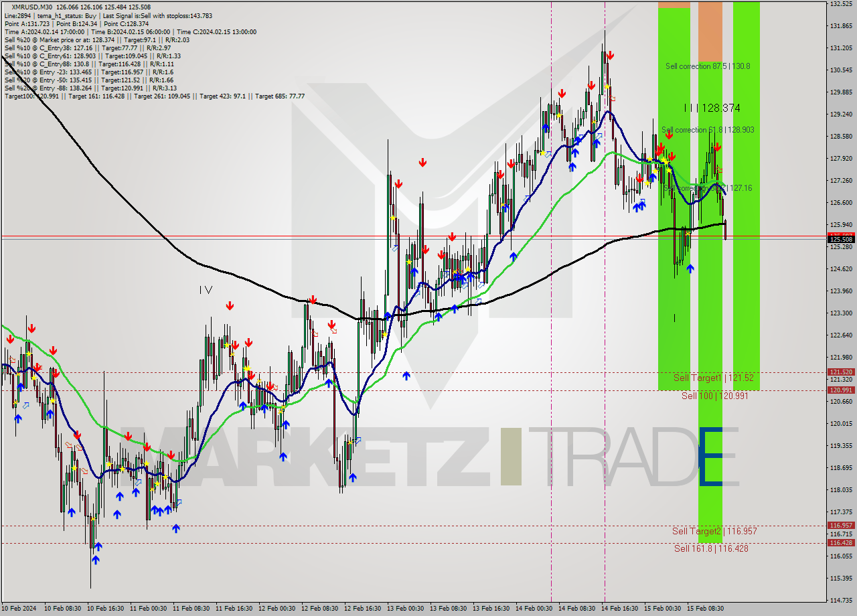Screen dimensions: 857x616
Task: Click '12 Feb 16:30' on the time axis
Action: 363,609
